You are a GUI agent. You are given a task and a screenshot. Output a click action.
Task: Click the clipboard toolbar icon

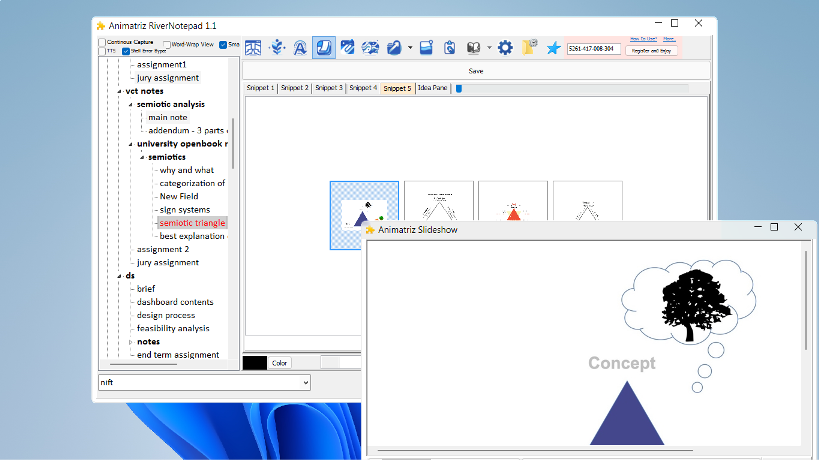point(450,48)
